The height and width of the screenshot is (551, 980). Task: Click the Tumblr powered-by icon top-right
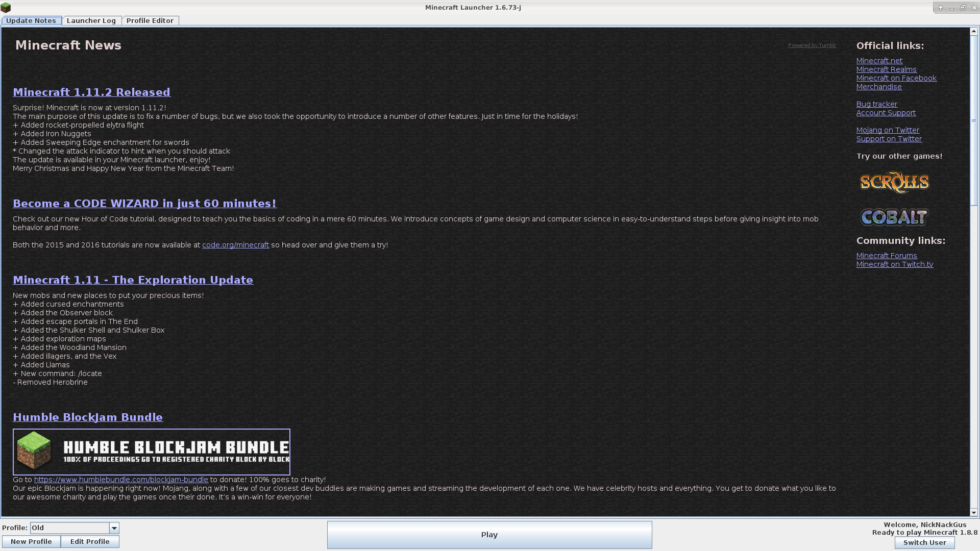[812, 45]
